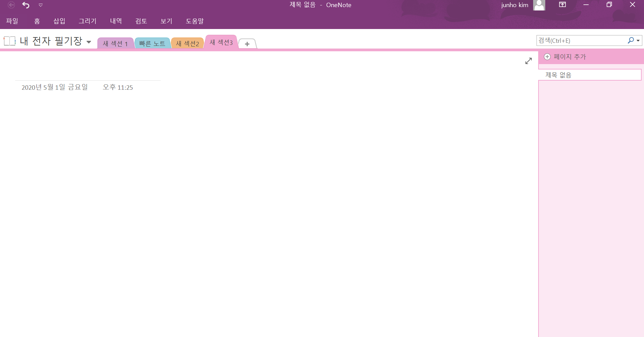This screenshot has height=337, width=644.
Task: Click the Undo arrow icon
Action: [26, 5]
